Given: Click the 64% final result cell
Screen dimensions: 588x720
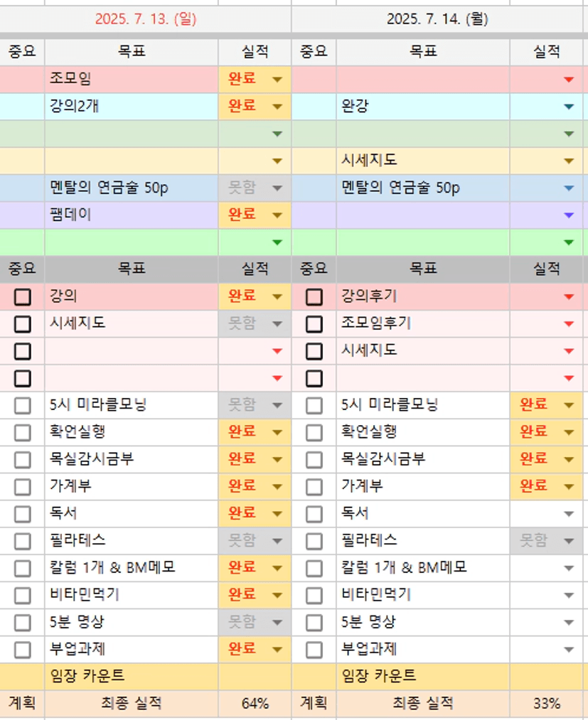Looking at the screenshot, I should coord(255,704).
